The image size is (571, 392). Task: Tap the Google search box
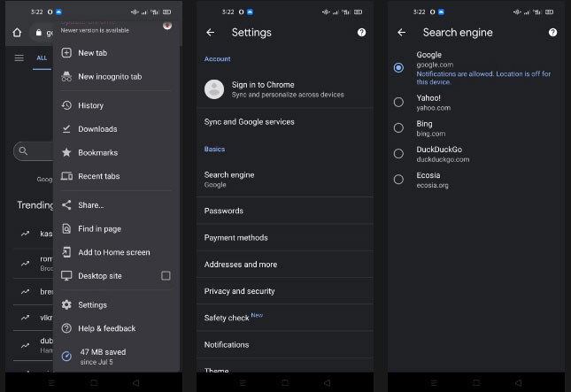[x=34, y=150]
